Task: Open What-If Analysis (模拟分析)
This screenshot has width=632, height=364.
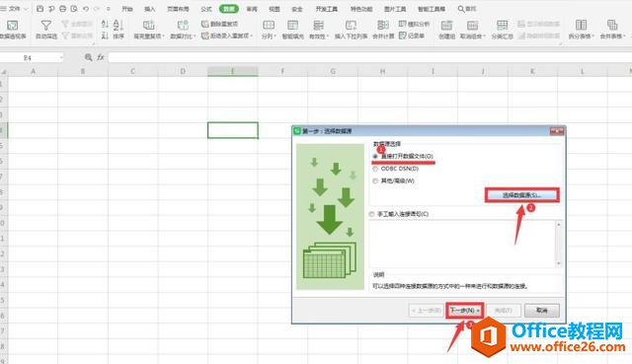Action: pos(414,24)
